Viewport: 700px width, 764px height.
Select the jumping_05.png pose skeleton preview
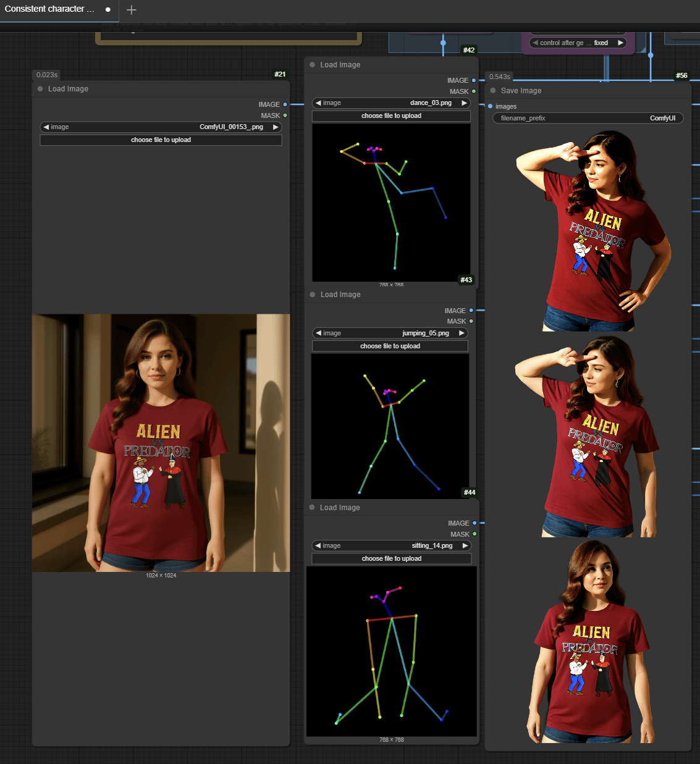click(390, 426)
